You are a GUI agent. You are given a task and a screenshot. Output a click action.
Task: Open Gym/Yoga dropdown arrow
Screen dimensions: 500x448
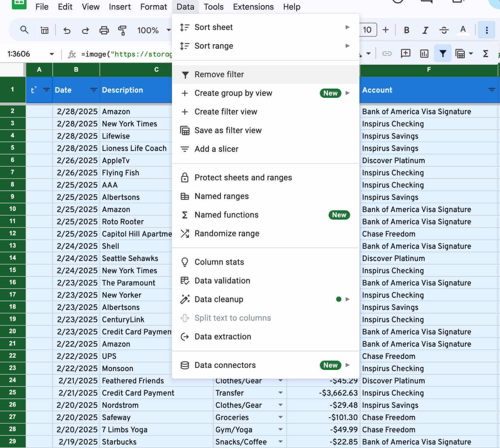pyautogui.click(x=280, y=429)
